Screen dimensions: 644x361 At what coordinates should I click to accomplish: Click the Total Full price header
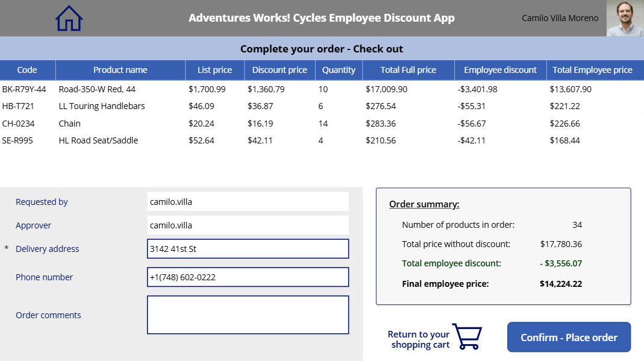408,71
